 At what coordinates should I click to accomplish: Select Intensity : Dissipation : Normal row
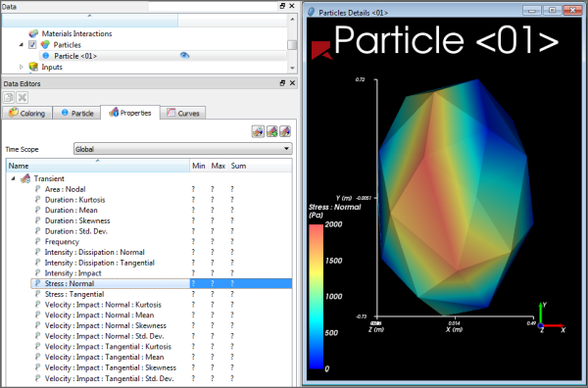pyautogui.click(x=162, y=252)
